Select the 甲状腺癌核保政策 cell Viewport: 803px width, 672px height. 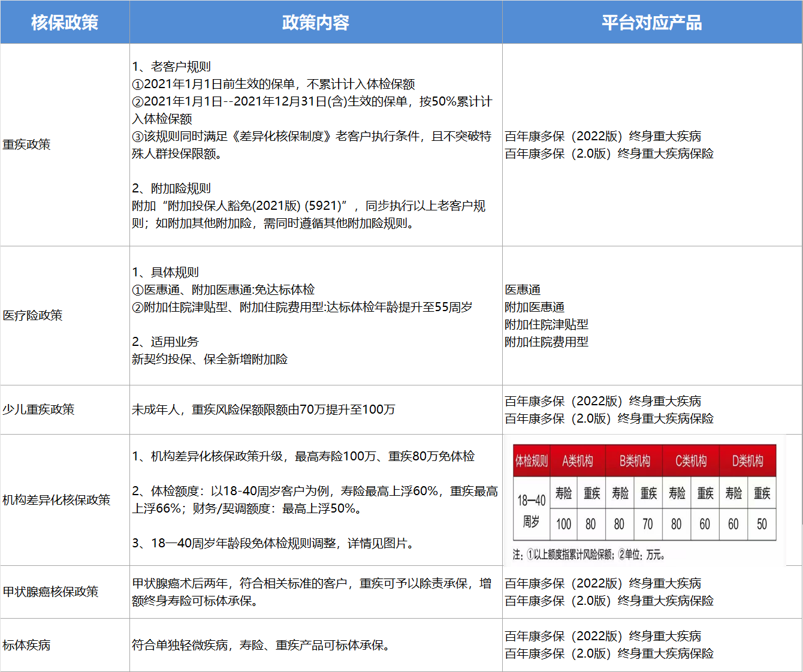50,592
